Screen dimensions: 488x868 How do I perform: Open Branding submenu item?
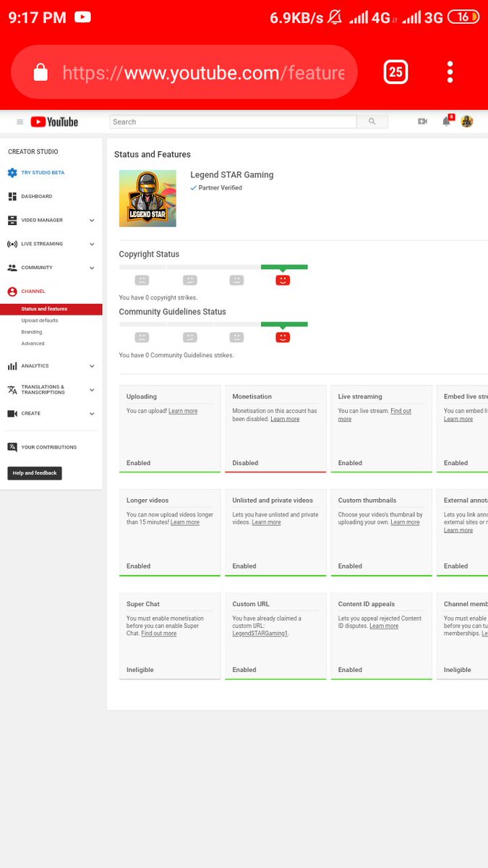click(32, 332)
